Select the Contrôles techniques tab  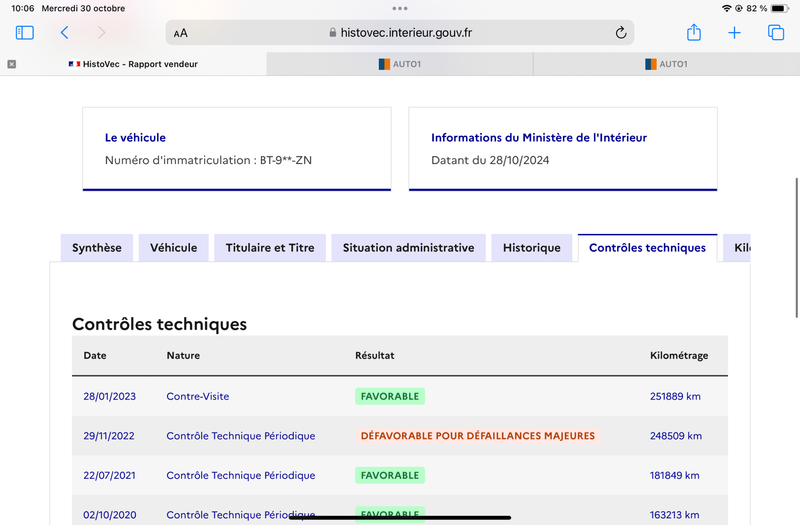[x=647, y=247]
